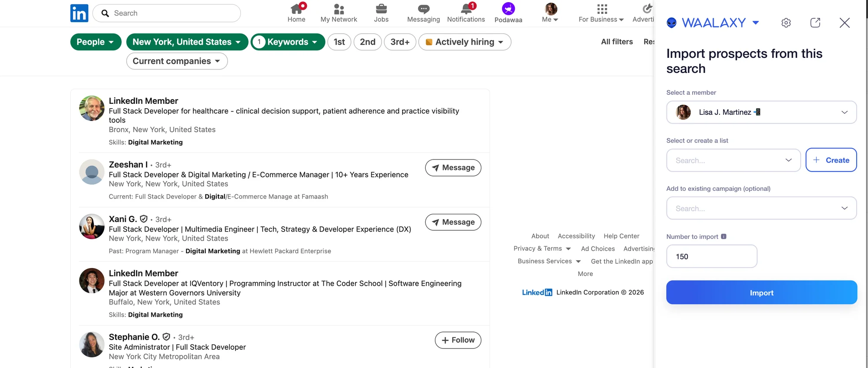This screenshot has width=868, height=368.
Task: Click the Advertise icon in nav bar
Action: pos(644,13)
